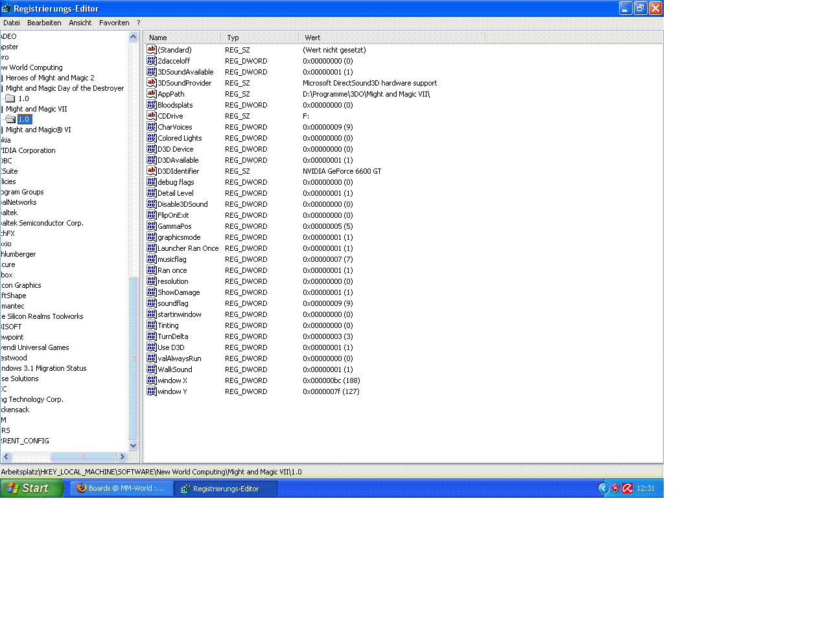Image resolution: width=840 pixels, height=630 pixels.
Task: Select the window X value name
Action: [172, 380]
